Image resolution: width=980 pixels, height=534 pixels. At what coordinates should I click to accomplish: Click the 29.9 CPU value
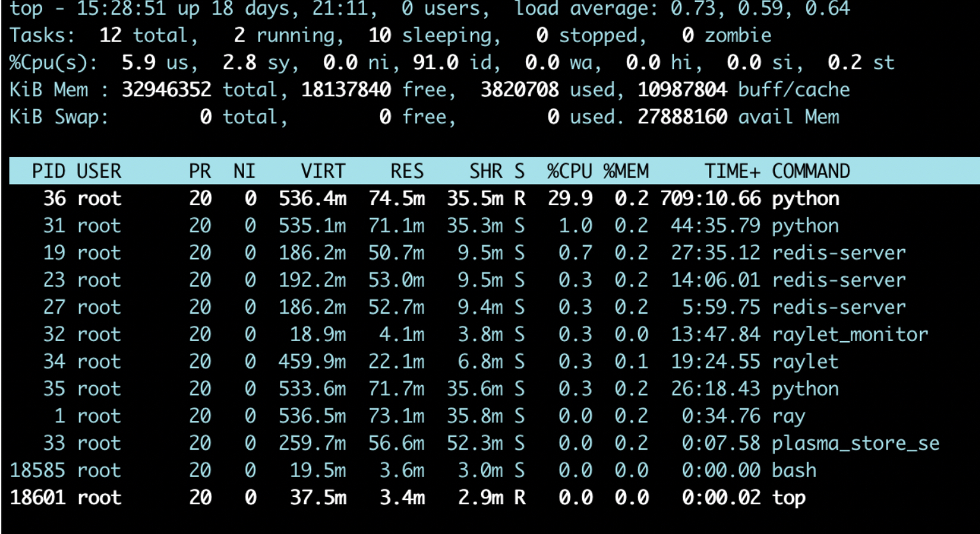570,199
